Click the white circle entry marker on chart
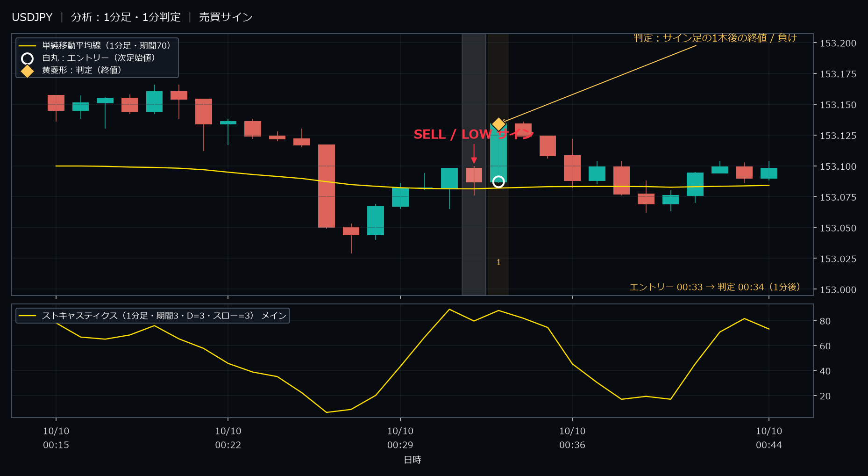Image resolution: width=868 pixels, height=476 pixels. (498, 181)
